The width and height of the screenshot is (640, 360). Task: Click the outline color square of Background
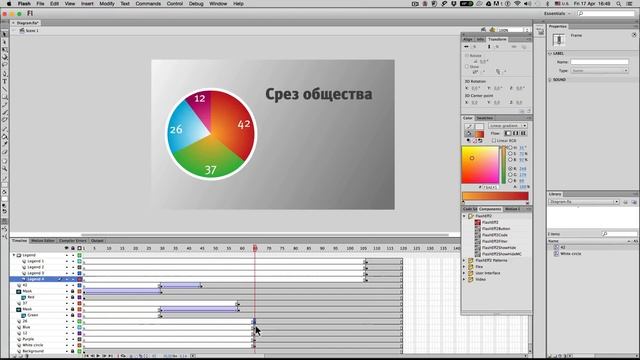point(80,351)
